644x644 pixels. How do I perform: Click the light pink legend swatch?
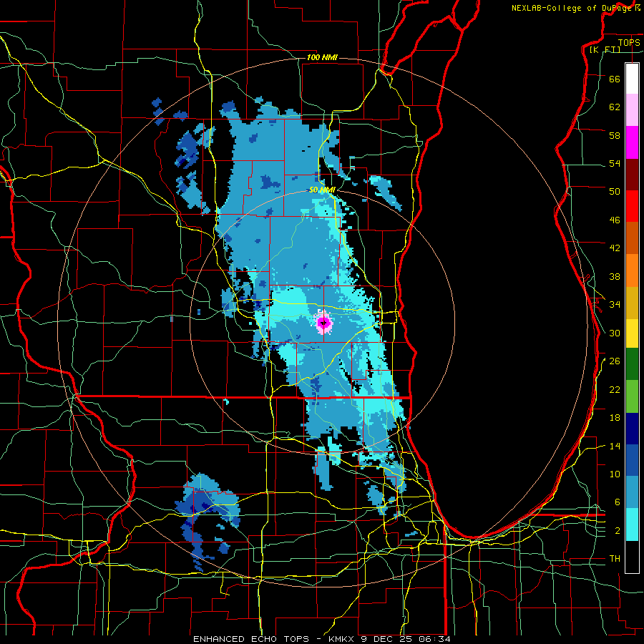point(632,110)
